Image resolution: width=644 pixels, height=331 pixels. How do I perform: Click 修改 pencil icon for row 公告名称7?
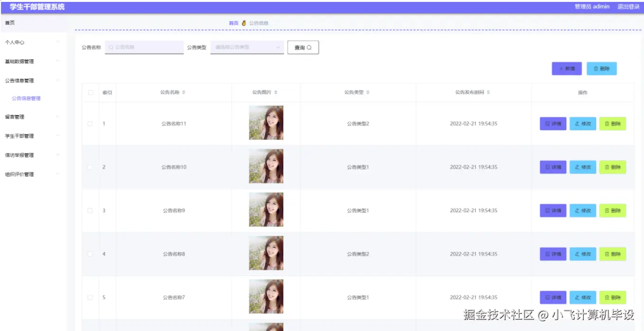click(x=577, y=298)
